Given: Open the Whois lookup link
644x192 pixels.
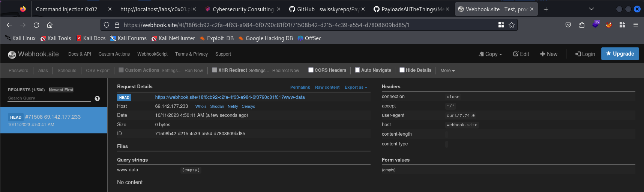Looking at the screenshot, I should (201, 106).
